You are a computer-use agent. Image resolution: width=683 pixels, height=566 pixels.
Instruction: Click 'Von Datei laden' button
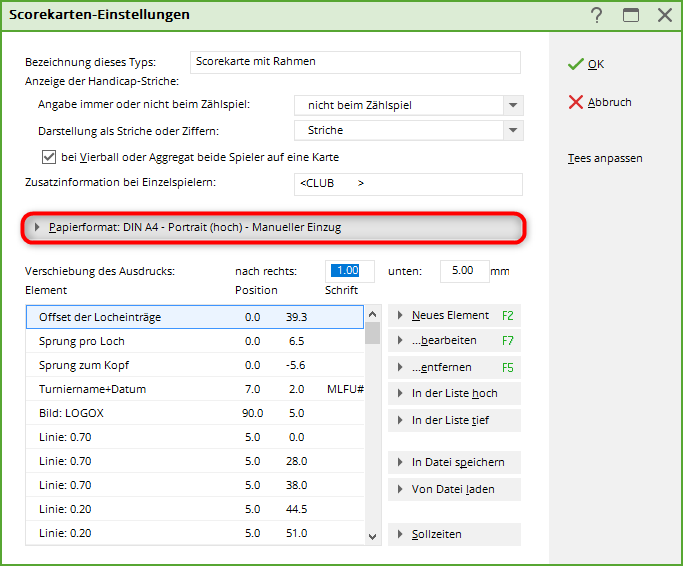click(x=454, y=489)
